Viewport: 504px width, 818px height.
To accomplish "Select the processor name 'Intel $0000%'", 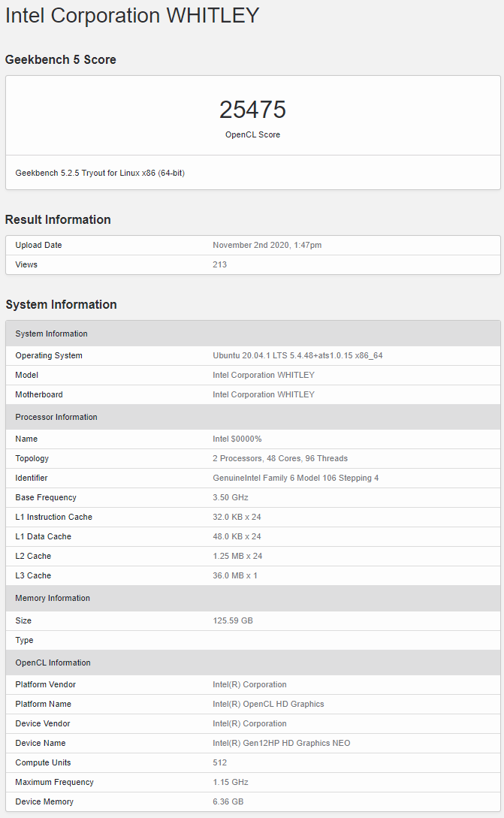I will (x=237, y=439).
